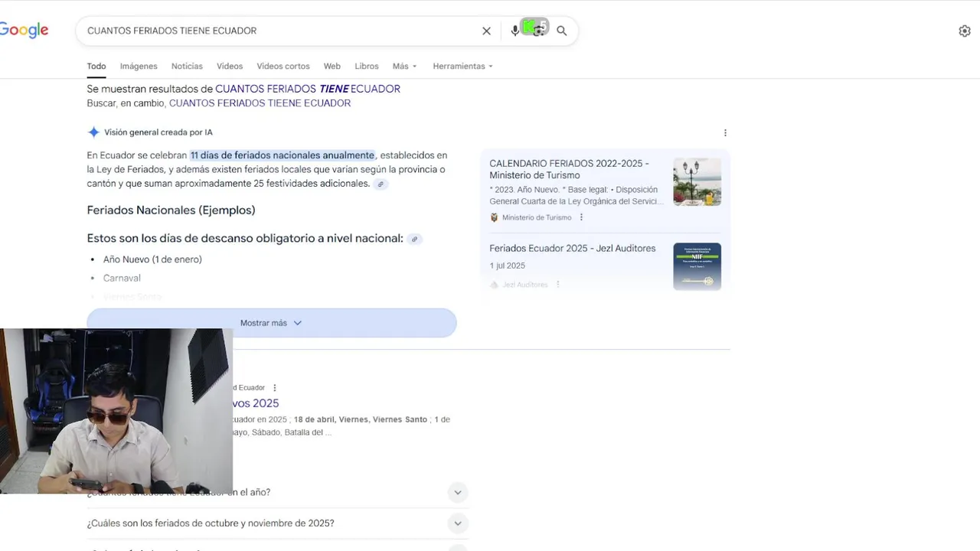Click the '1 jul 2025' date text
This screenshot has height=551, width=980.
pos(507,266)
